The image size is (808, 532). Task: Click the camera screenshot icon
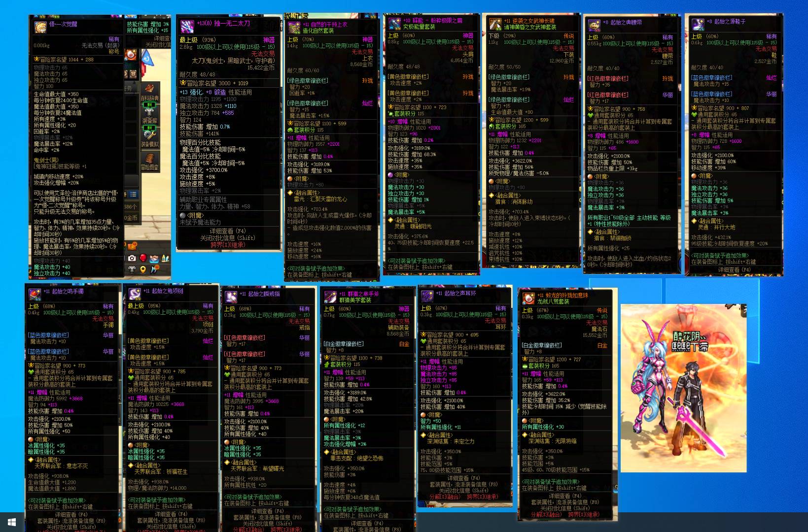132,258
